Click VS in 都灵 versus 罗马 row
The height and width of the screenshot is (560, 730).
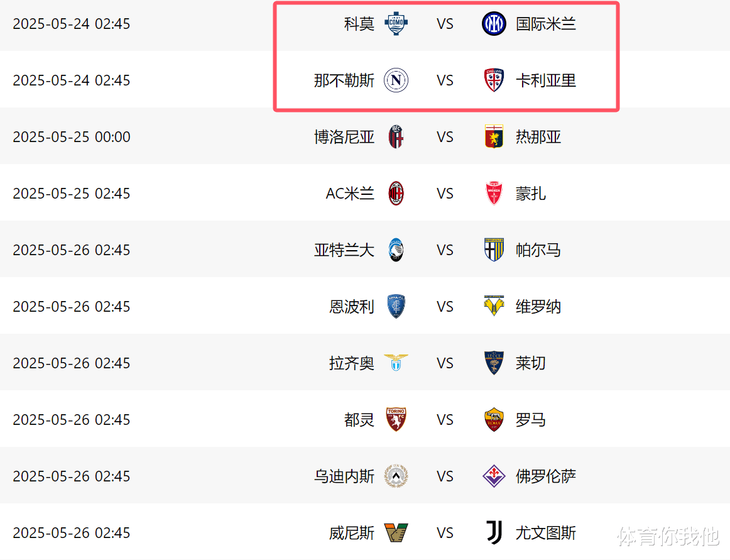click(x=445, y=420)
